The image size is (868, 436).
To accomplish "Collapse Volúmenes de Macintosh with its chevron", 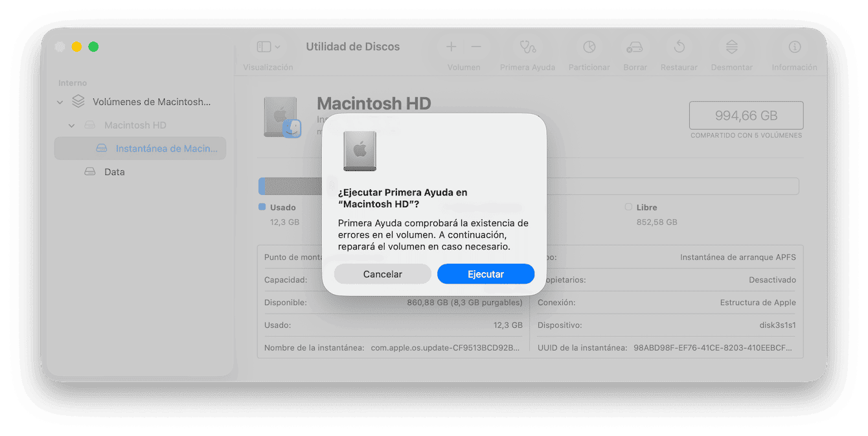I will 60,101.
